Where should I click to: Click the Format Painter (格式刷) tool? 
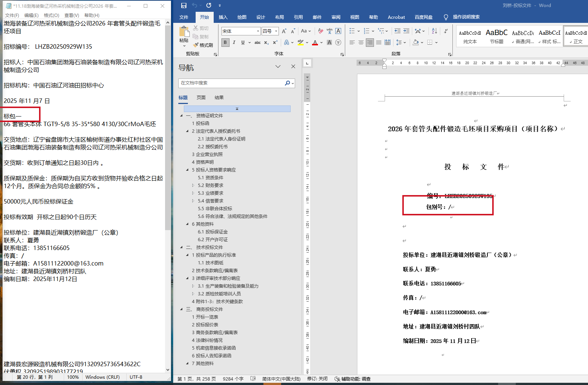pyautogui.click(x=203, y=45)
